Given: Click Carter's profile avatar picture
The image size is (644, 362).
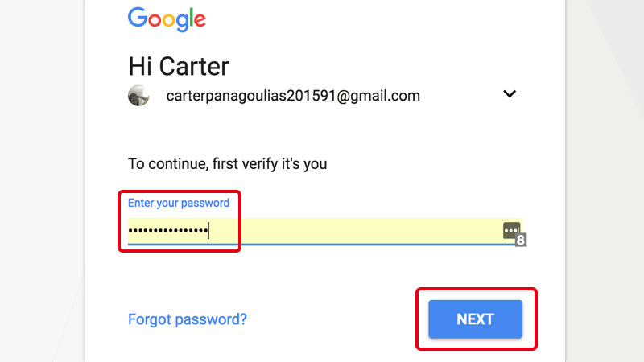Looking at the screenshot, I should tap(138, 96).
